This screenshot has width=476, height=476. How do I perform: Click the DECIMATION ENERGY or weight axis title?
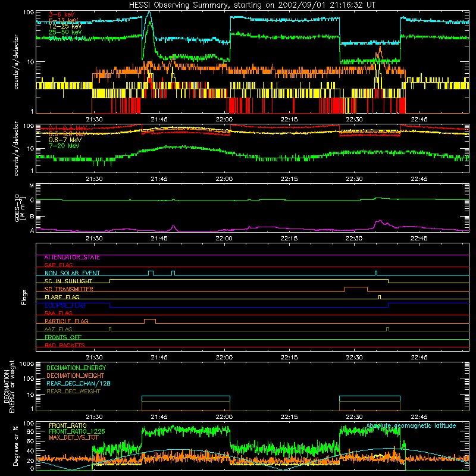[x=9, y=386]
